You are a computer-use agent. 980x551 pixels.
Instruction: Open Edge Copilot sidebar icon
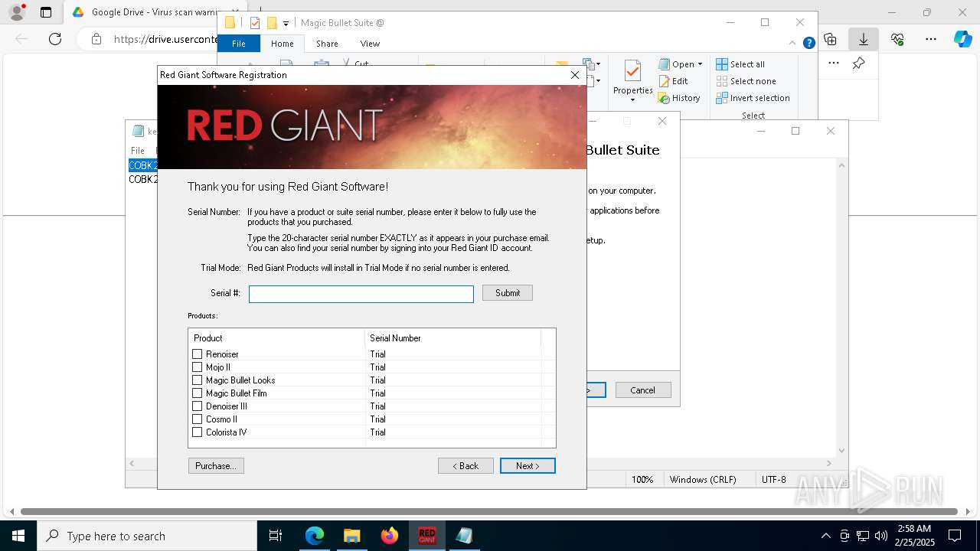tap(963, 39)
